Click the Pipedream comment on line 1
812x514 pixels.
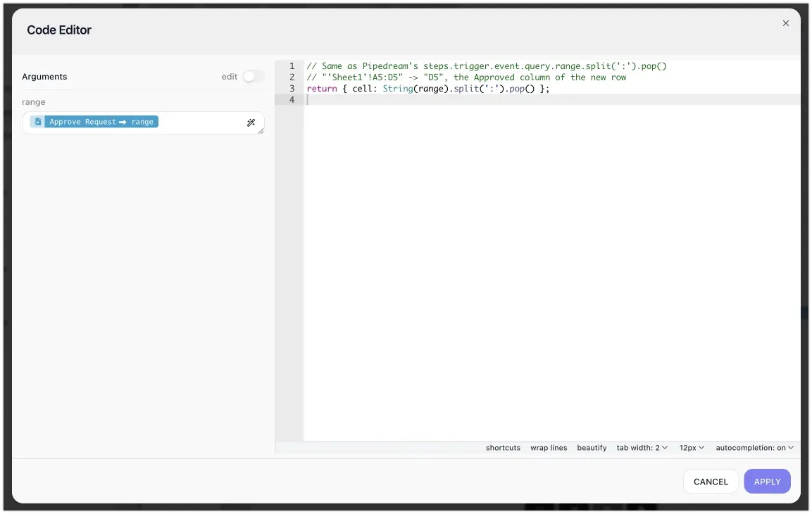[x=486, y=66]
